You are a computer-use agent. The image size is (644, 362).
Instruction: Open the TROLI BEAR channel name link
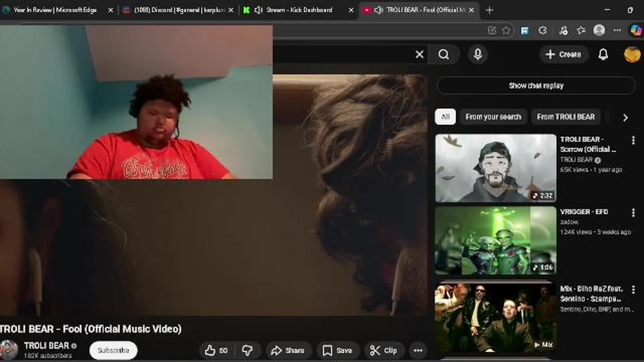[x=46, y=345]
